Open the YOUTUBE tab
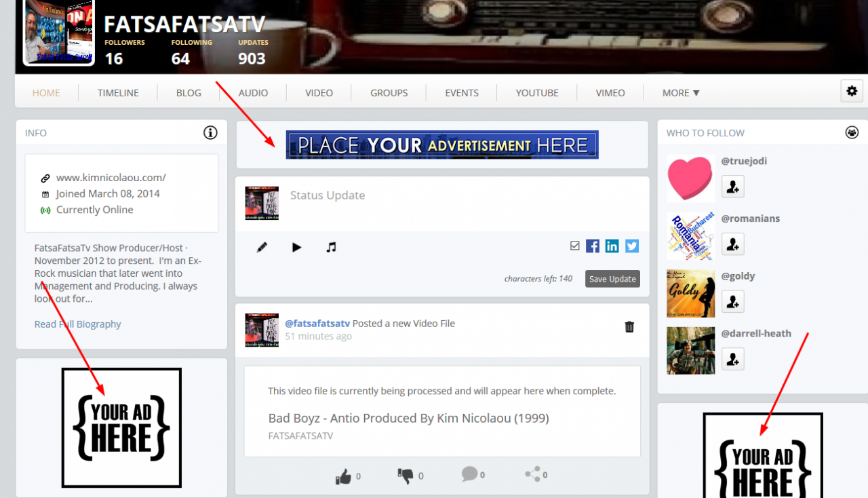The width and height of the screenshot is (868, 498). (x=537, y=93)
